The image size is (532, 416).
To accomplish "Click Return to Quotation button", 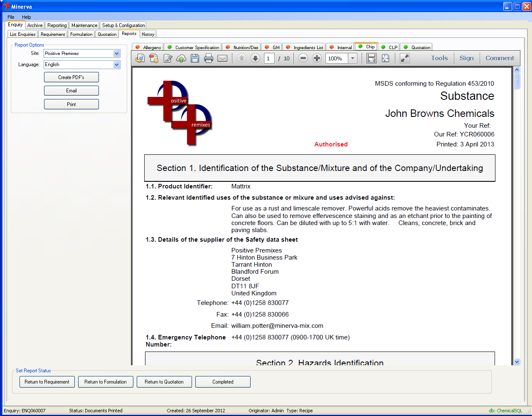I will coord(164,382).
